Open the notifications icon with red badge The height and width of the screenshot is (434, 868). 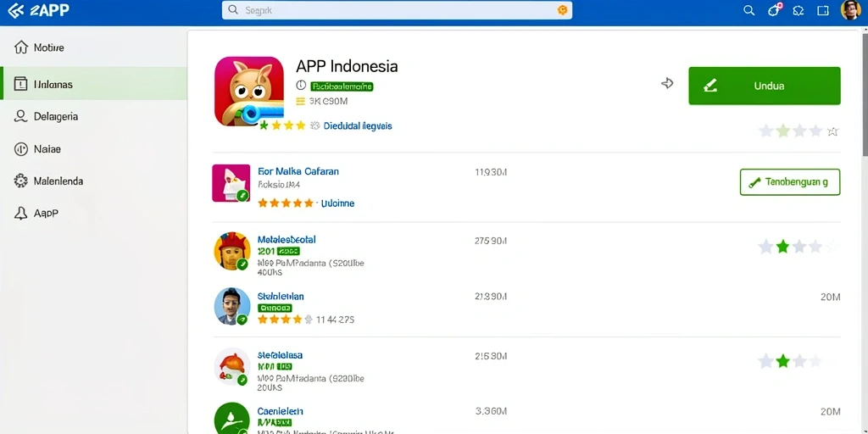click(775, 10)
